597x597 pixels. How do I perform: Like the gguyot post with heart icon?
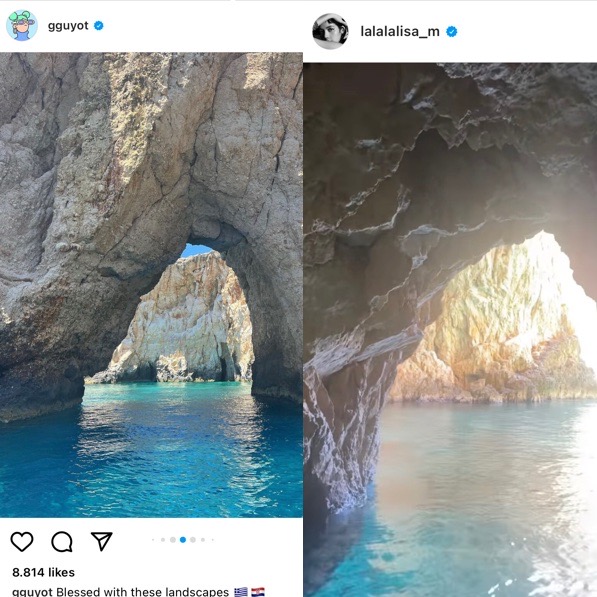pyautogui.click(x=22, y=541)
